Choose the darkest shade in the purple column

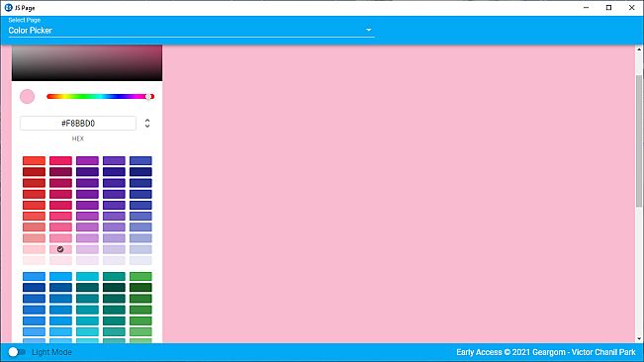tap(87, 171)
